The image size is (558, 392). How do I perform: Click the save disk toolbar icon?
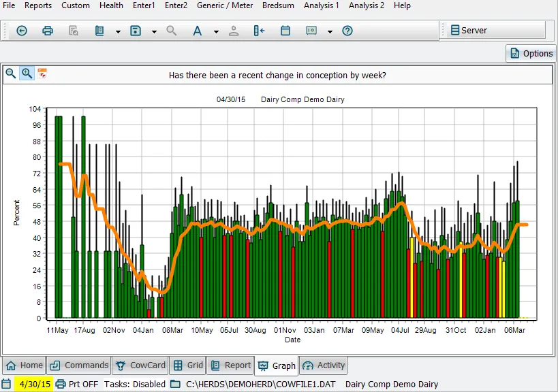click(x=136, y=31)
